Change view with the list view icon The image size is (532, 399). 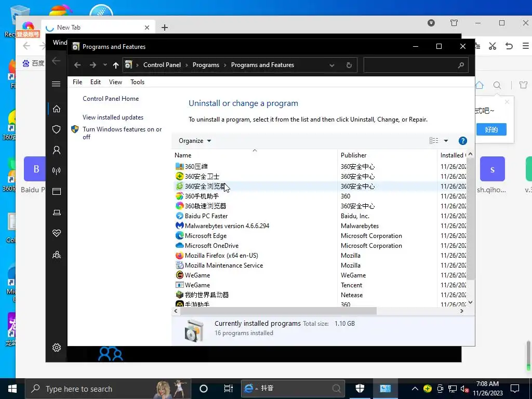[x=434, y=141]
